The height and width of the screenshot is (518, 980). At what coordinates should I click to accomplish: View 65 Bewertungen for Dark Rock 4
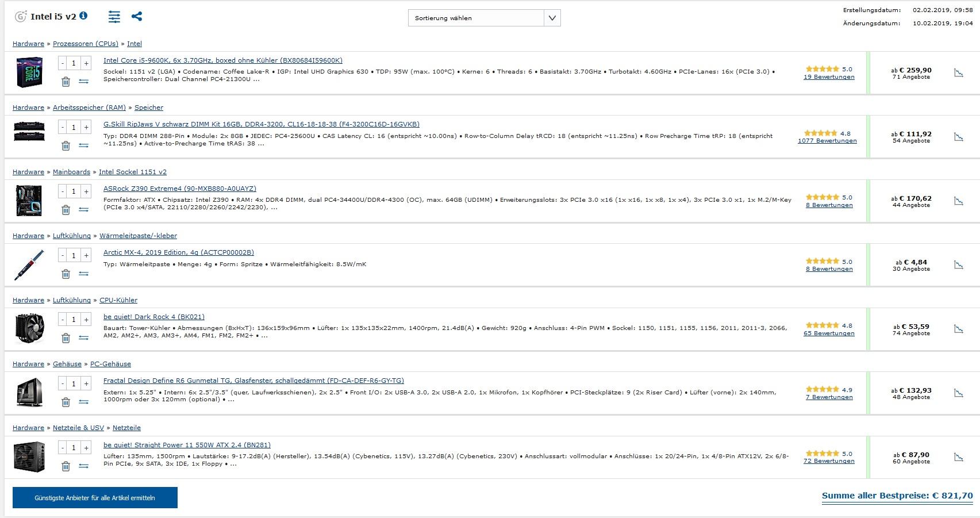click(x=829, y=333)
